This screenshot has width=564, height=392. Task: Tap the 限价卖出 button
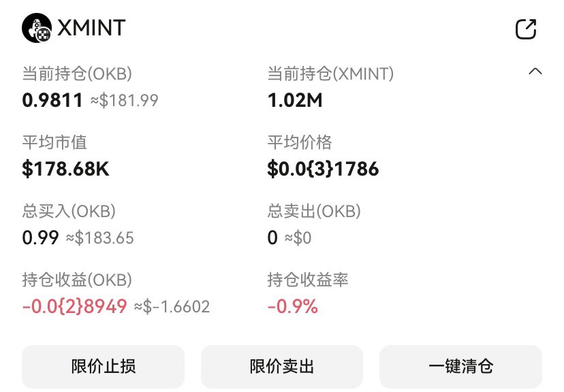point(282,367)
